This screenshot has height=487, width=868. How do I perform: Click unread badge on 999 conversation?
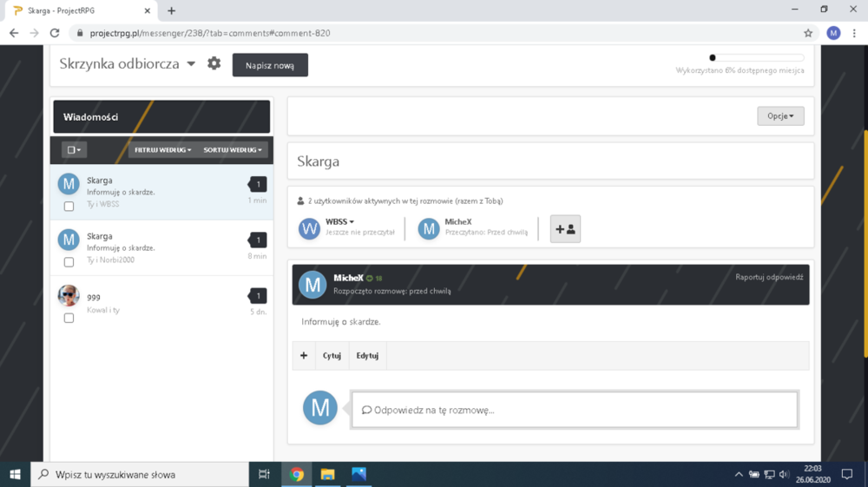point(258,295)
